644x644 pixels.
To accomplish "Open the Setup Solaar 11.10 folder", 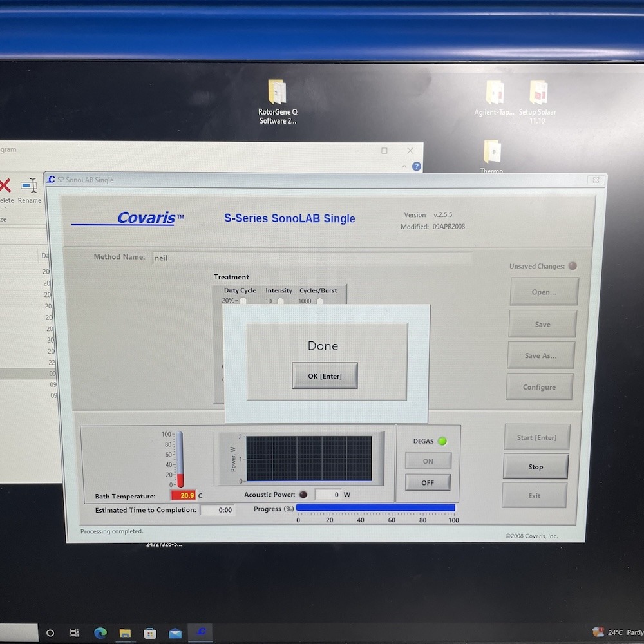I will point(538,102).
